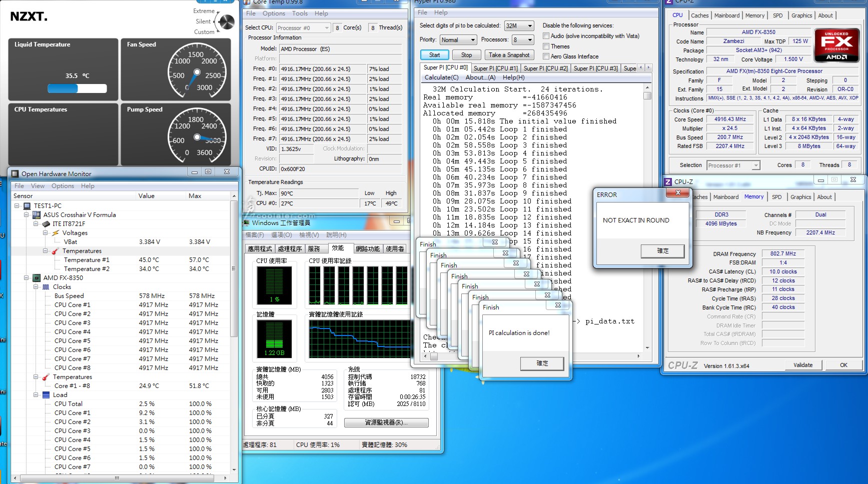Open Core Temp Options menu
Screen dimensions: 868x484
coord(274,13)
